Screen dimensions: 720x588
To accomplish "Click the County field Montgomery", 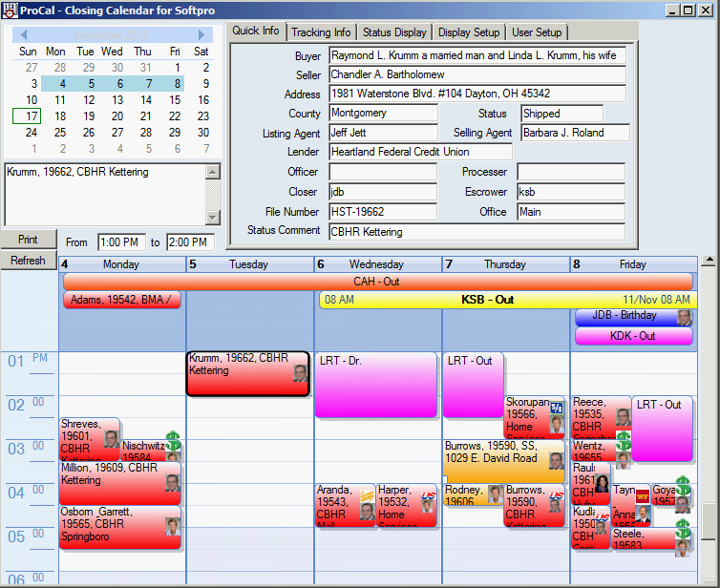I will coord(383,113).
